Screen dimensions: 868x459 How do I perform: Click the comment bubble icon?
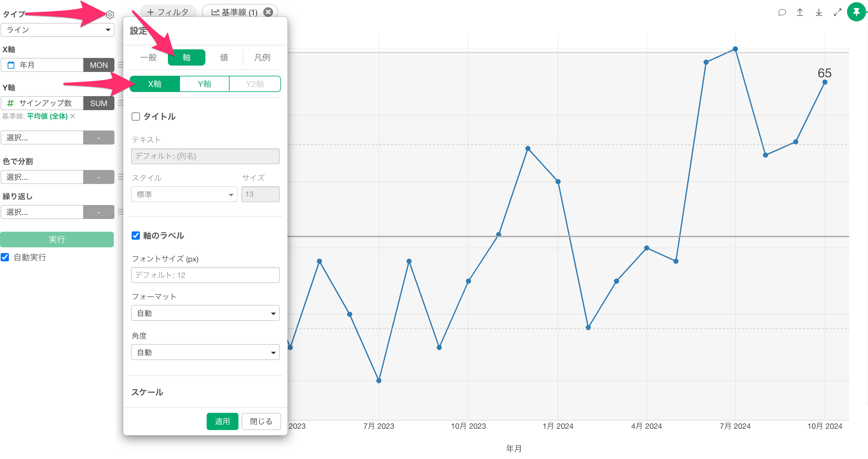tap(782, 12)
